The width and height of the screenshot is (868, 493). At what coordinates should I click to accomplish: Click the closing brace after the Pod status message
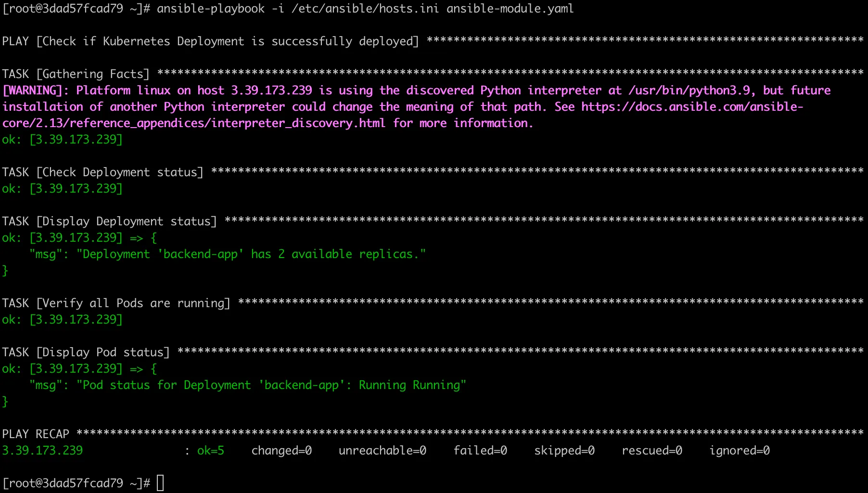click(5, 402)
